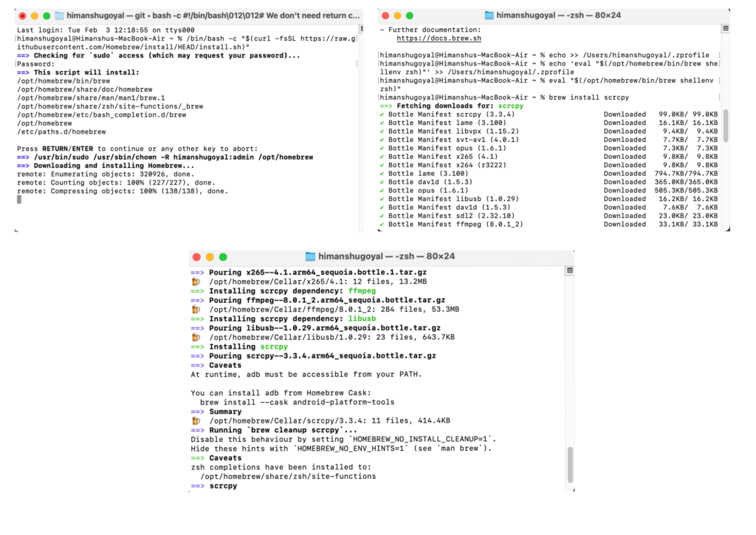756x535 pixels.
Task: Click beer mug icon beside ffmpeg Cellar path
Action: click(x=196, y=310)
